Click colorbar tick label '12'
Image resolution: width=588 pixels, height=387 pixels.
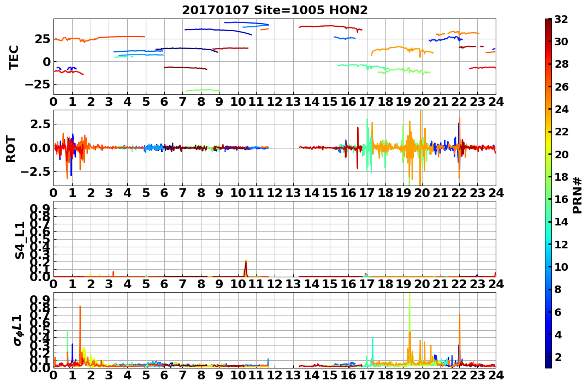(x=561, y=244)
